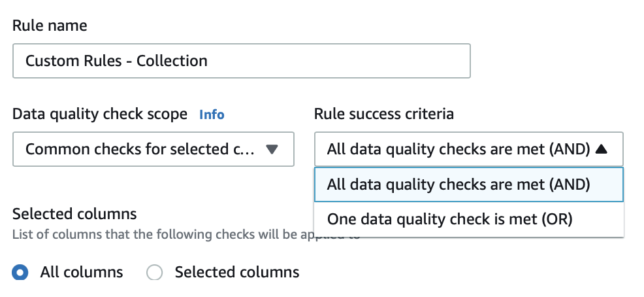Click the "Selected columns" radio label text
The height and width of the screenshot is (297, 644).
tap(236, 272)
